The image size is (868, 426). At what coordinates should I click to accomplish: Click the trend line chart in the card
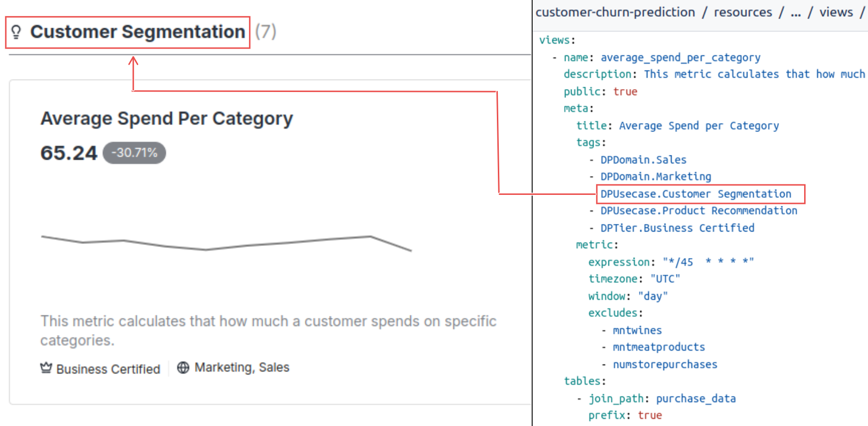pyautogui.click(x=226, y=243)
